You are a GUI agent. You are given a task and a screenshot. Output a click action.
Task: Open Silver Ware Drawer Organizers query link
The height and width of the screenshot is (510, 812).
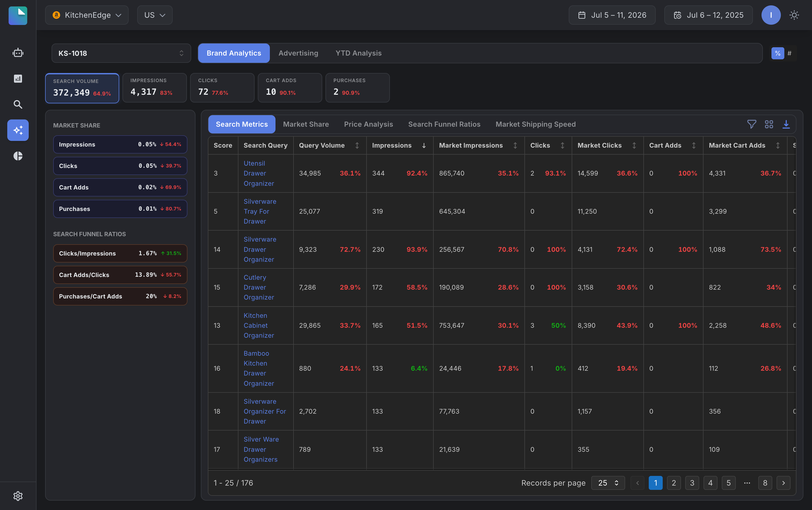[x=261, y=449]
